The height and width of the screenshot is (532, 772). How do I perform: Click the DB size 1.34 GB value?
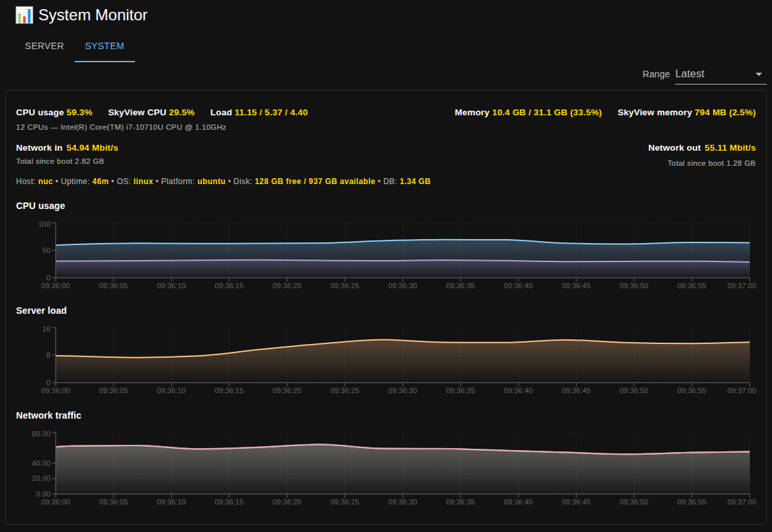pos(415,181)
